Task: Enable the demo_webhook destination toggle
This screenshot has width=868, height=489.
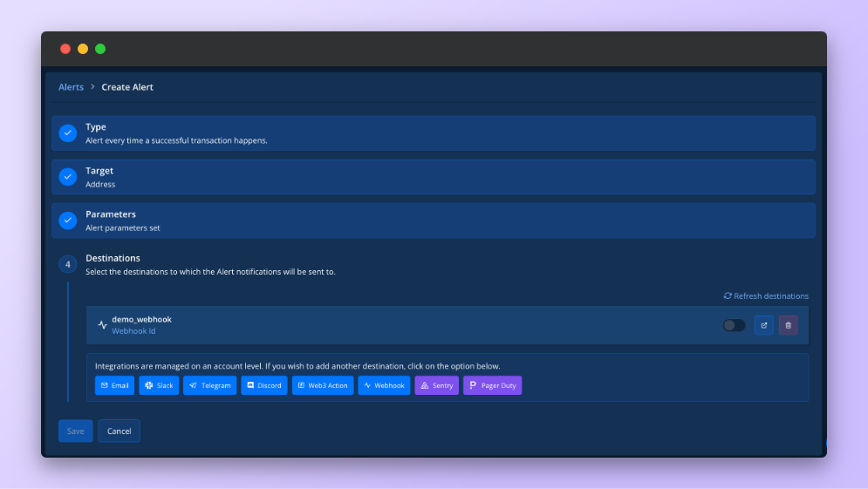Action: 734,325
